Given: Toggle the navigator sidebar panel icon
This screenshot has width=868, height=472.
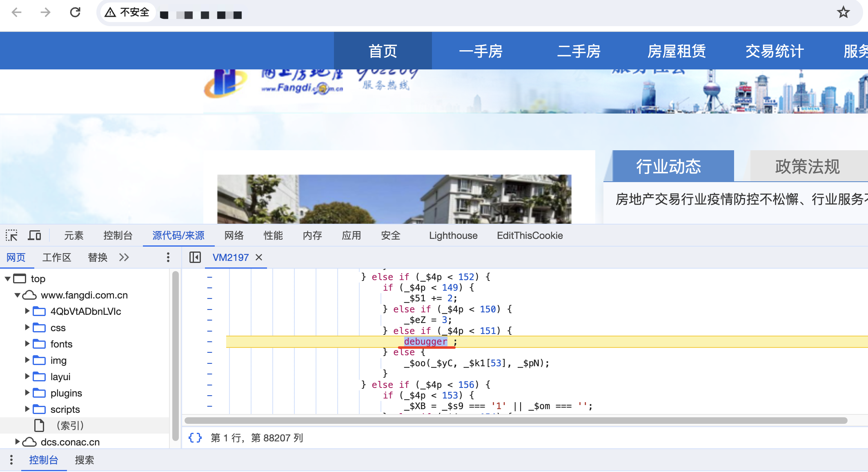Looking at the screenshot, I should [195, 257].
